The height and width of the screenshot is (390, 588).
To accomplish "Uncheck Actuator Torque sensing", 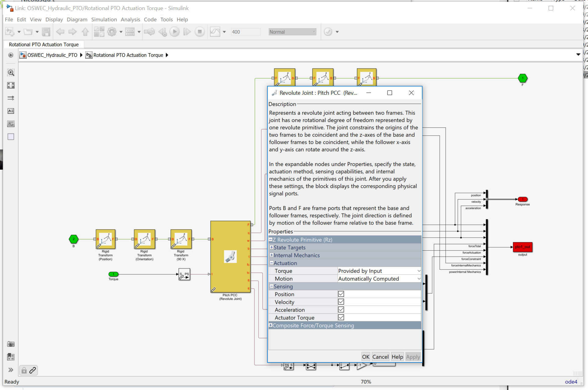I will (341, 317).
